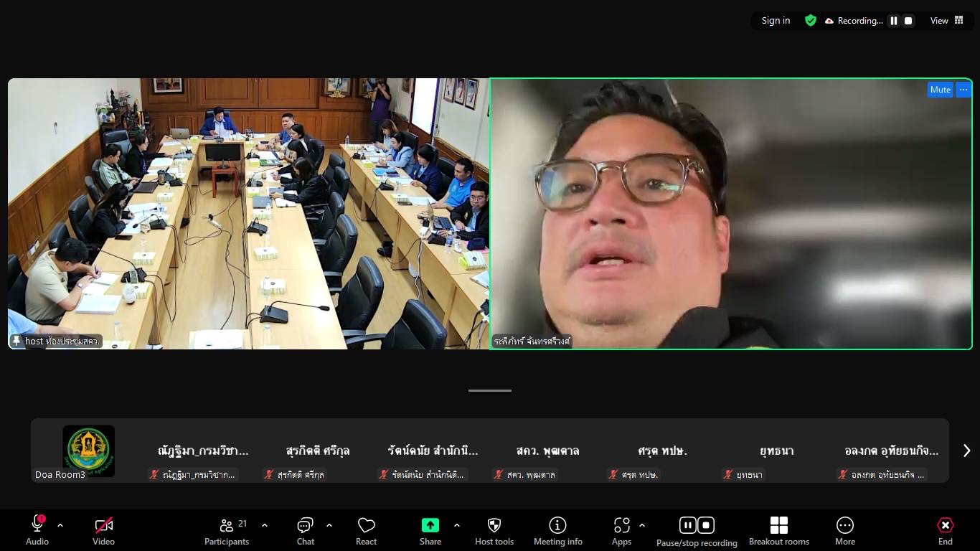
Task: Click the Sign in link
Action: [x=776, y=21]
